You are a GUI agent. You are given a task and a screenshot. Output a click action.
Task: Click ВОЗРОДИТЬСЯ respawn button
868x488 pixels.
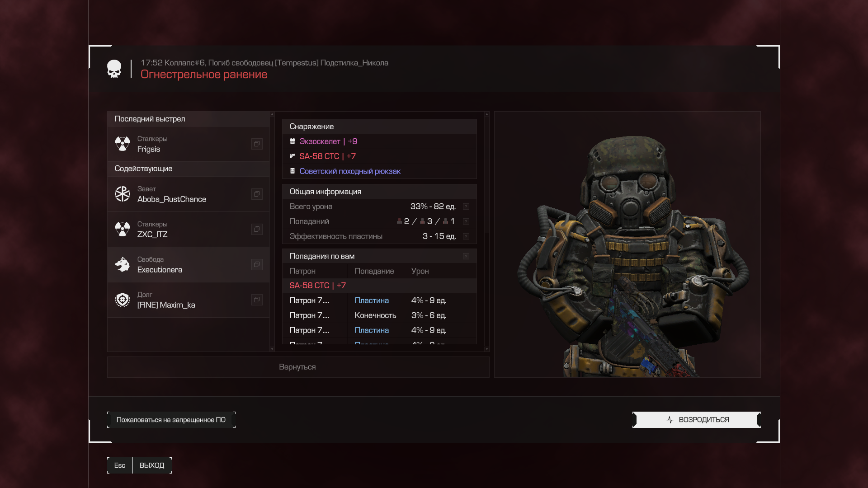pos(697,420)
